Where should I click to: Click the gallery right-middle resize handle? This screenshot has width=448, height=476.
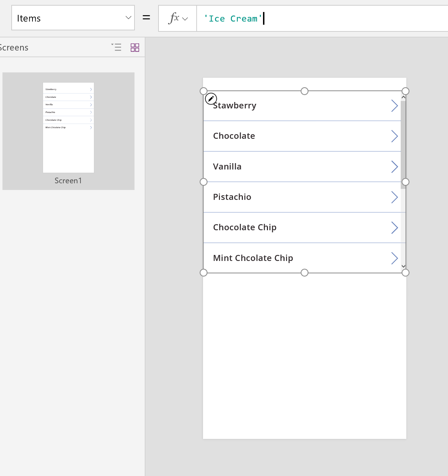pos(406,182)
